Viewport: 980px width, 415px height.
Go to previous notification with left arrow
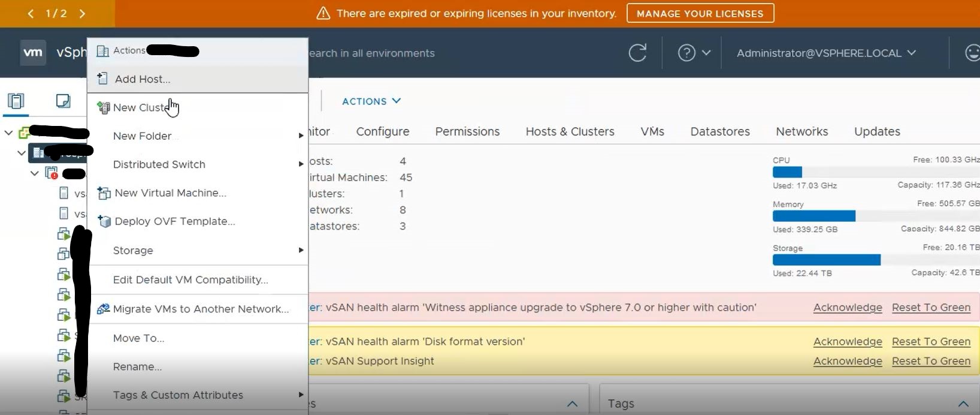click(31, 13)
